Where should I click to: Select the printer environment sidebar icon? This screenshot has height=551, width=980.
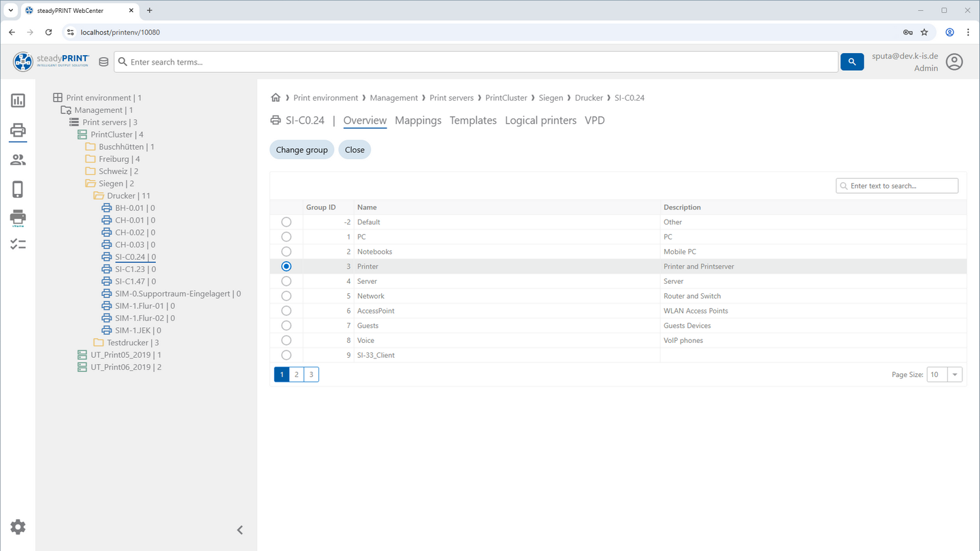[x=18, y=130]
